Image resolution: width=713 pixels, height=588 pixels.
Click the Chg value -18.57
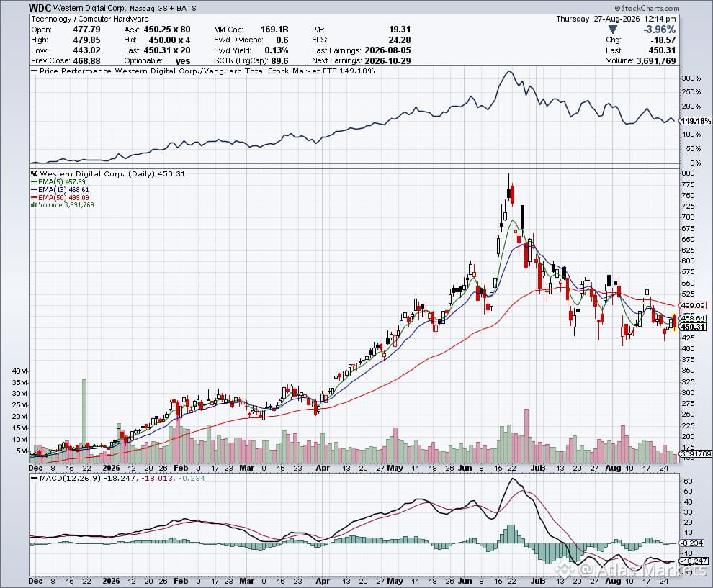(x=663, y=40)
